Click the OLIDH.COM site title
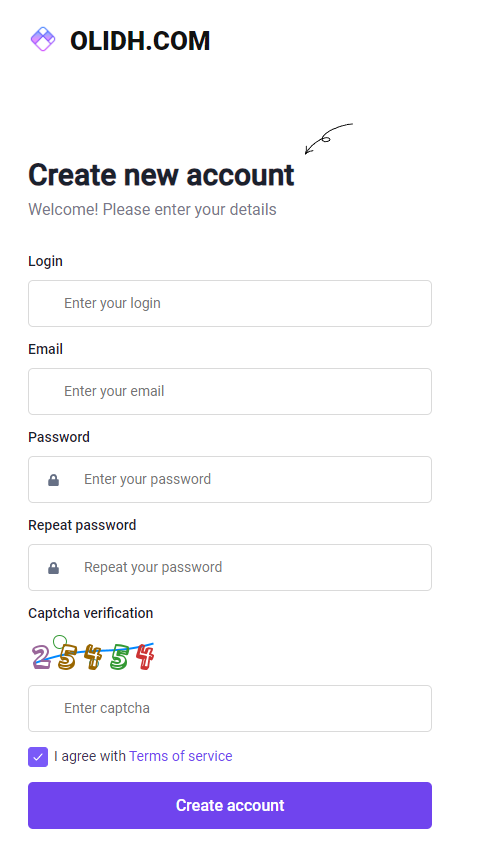Screen dimensions: 488x843 coord(140,41)
